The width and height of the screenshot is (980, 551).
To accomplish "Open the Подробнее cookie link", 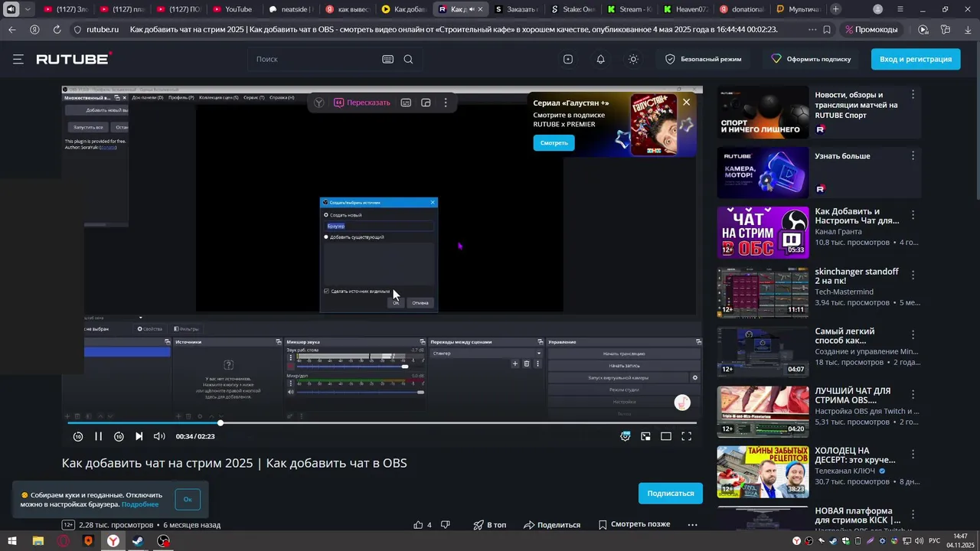I will coord(139,504).
